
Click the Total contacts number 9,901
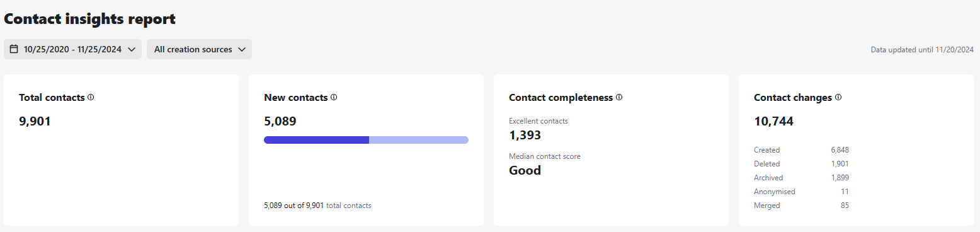pos(35,121)
